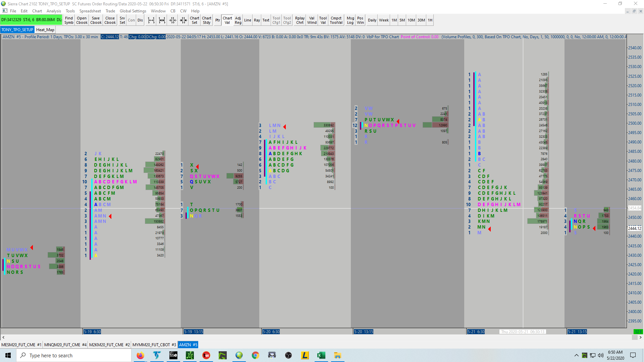This screenshot has width=644, height=362.
Task: Click the Chart Stdy button
Action: coord(207,20)
